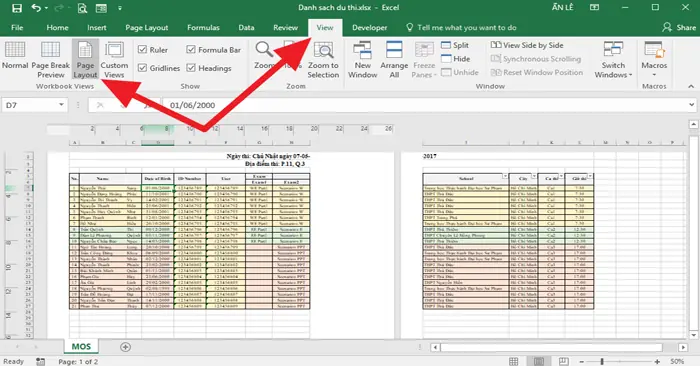Screen dimensions: 700x366
Task: Click Split in Window group
Action: pyautogui.click(x=455, y=45)
